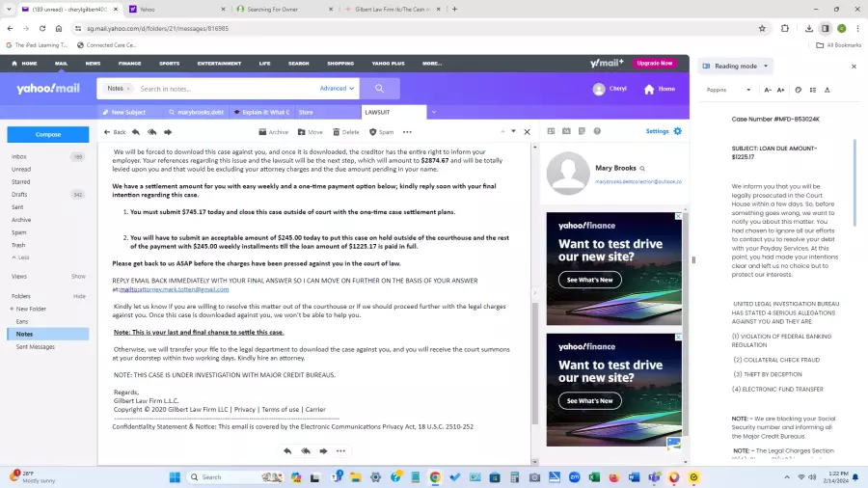868x488 pixels.
Task: Close the reading mode side panel
Action: (854, 66)
